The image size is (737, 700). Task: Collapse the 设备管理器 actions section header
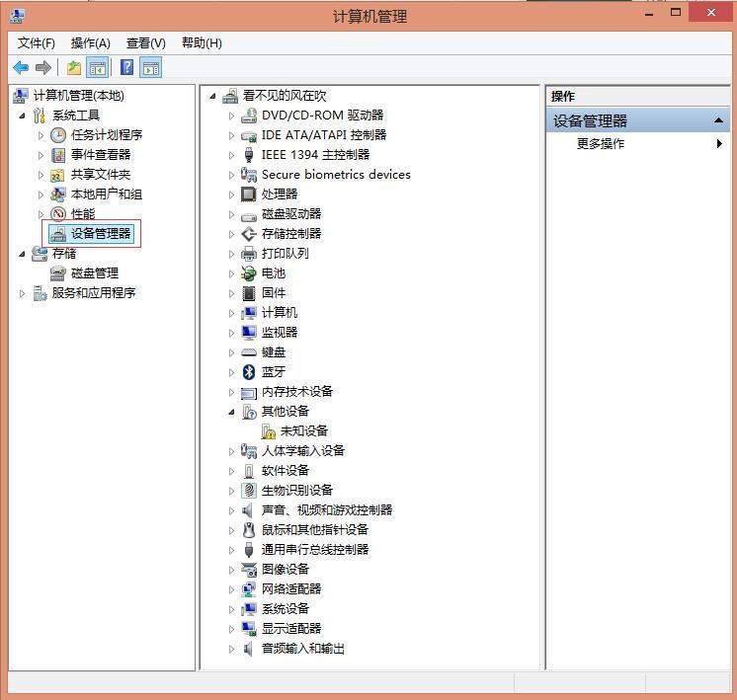point(718,120)
